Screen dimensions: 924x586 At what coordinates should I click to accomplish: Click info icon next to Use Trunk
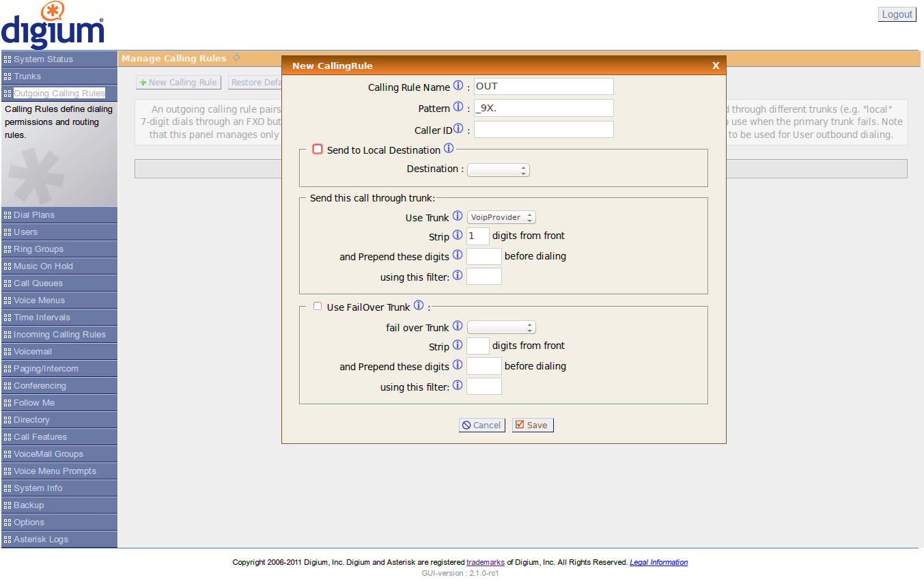point(458,217)
